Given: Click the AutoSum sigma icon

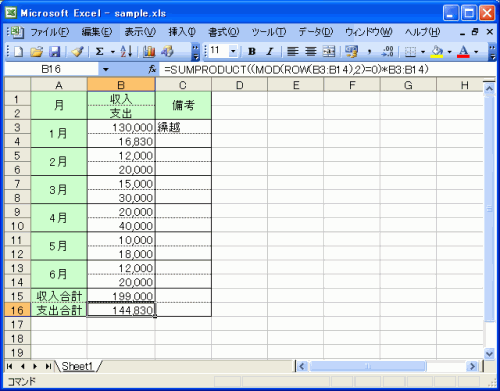Looking at the screenshot, I should 99,52.
